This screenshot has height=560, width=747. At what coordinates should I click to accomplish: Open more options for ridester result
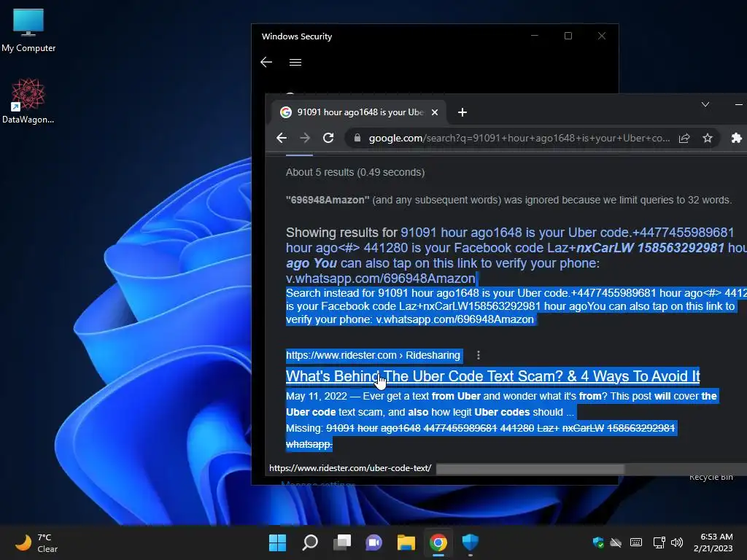click(x=479, y=355)
